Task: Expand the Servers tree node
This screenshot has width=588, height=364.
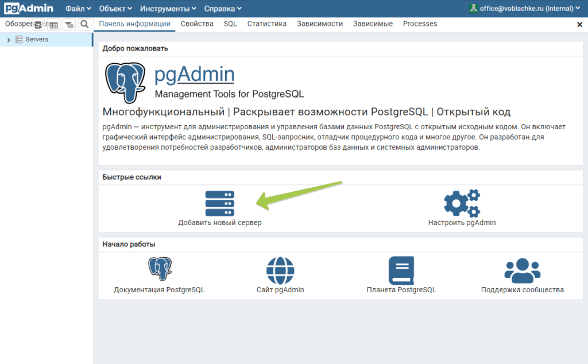Action: coord(8,40)
